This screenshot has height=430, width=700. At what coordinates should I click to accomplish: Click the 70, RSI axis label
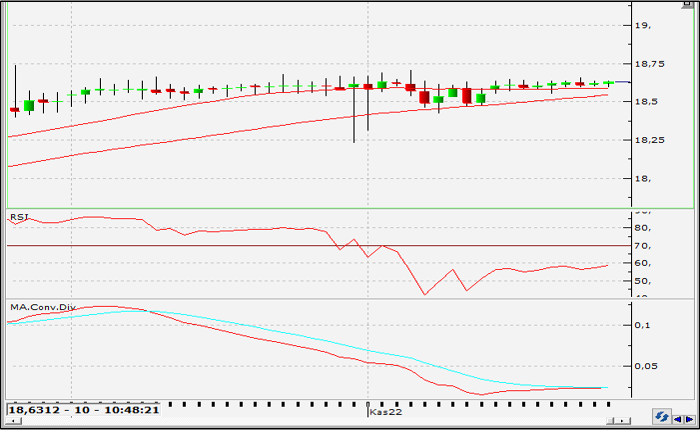pyautogui.click(x=643, y=246)
